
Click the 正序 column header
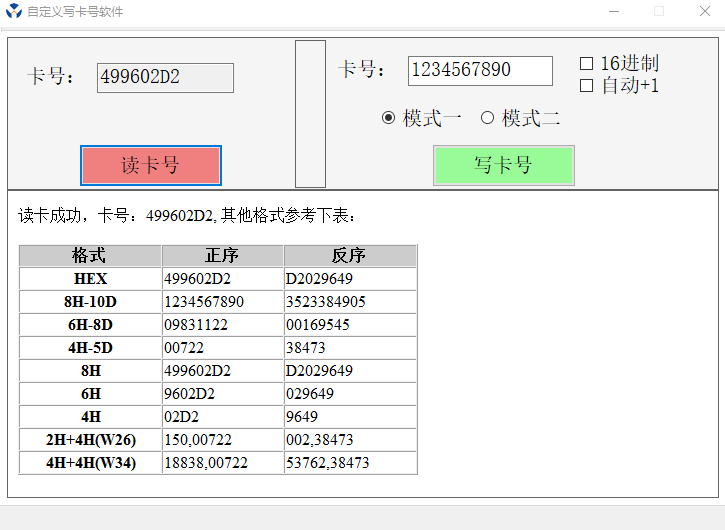tap(223, 255)
